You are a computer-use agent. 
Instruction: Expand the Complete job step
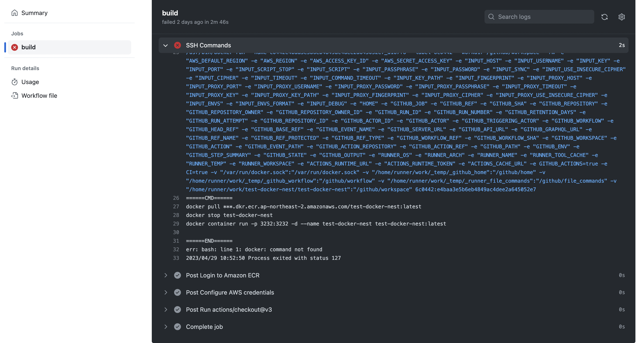coord(166,327)
